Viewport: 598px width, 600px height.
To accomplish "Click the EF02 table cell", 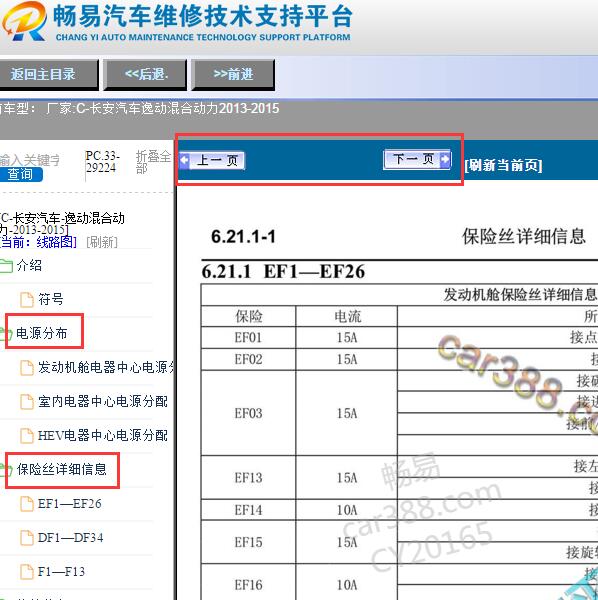I will pos(248,359).
